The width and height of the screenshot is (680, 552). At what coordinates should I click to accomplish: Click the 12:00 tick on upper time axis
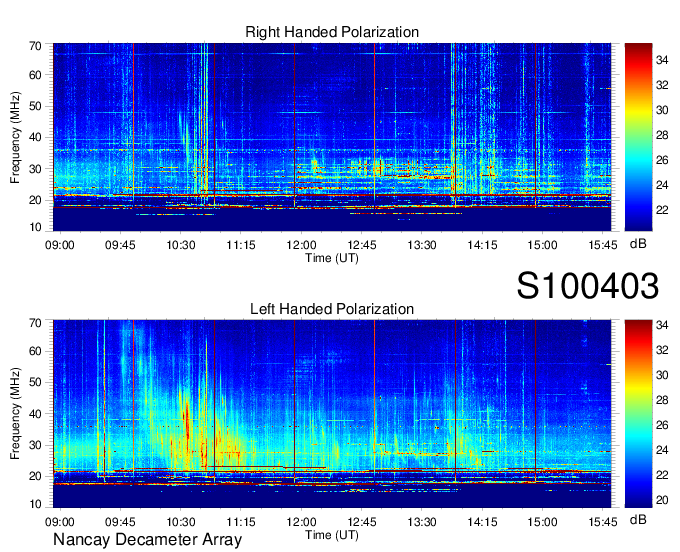301,245
